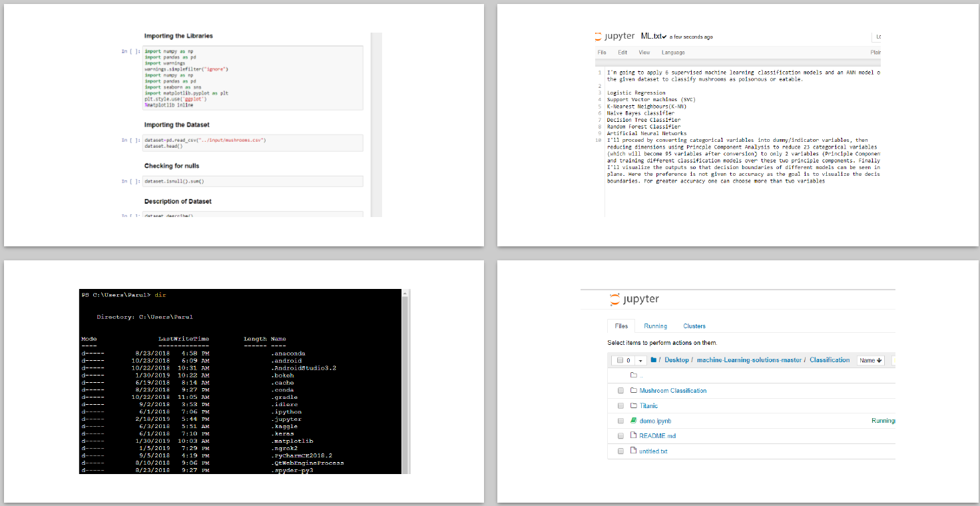Click the 'Naive Bayes classifier' line
Viewport: 980px width, 506px height.
click(x=640, y=113)
